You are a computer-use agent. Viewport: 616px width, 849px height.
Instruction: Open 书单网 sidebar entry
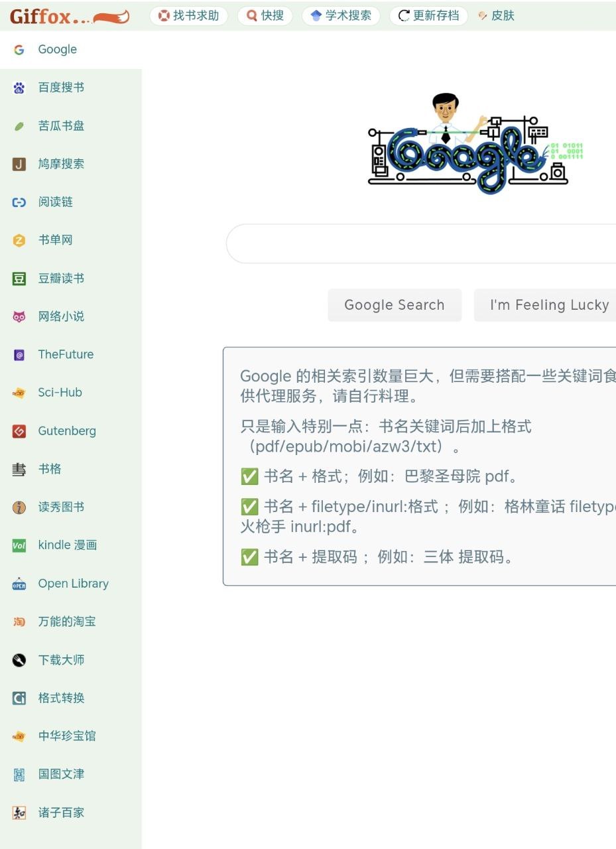coord(71,240)
